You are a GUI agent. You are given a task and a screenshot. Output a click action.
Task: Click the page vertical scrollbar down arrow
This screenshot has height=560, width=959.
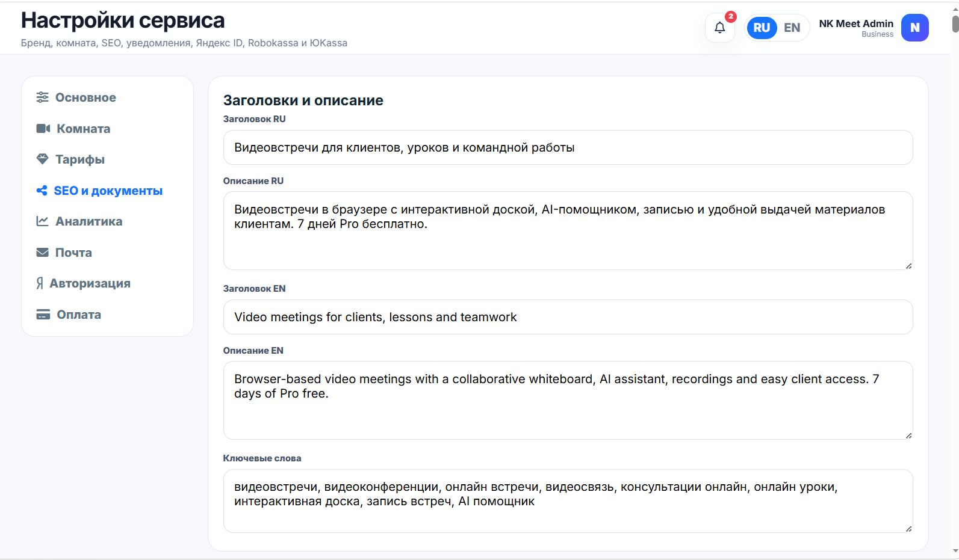[955, 551]
